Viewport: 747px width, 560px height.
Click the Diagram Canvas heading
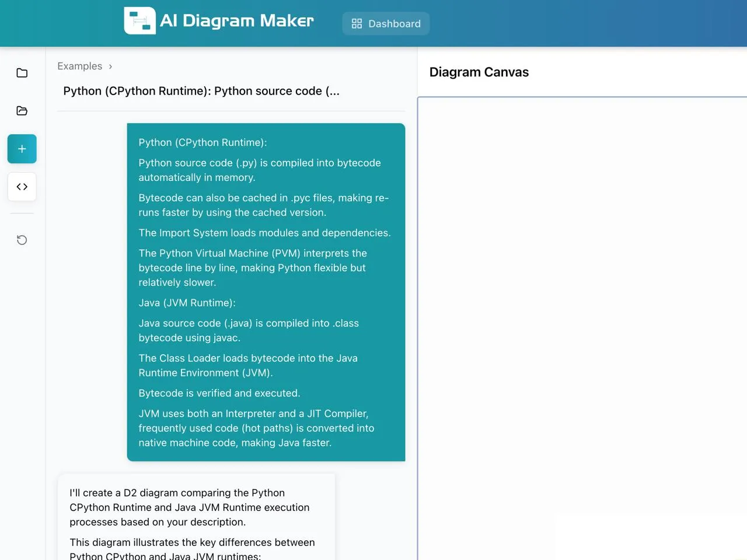click(x=479, y=72)
